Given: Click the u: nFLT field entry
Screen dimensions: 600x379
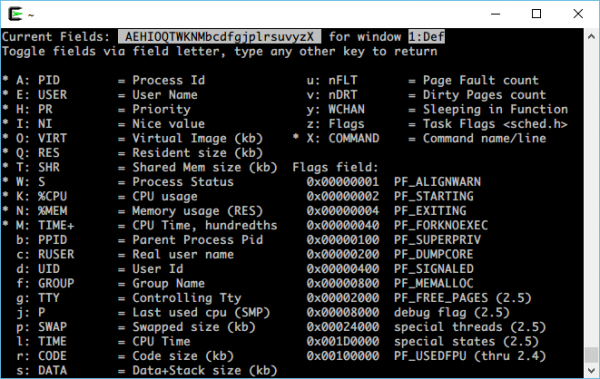Looking at the screenshot, I should [x=422, y=80].
